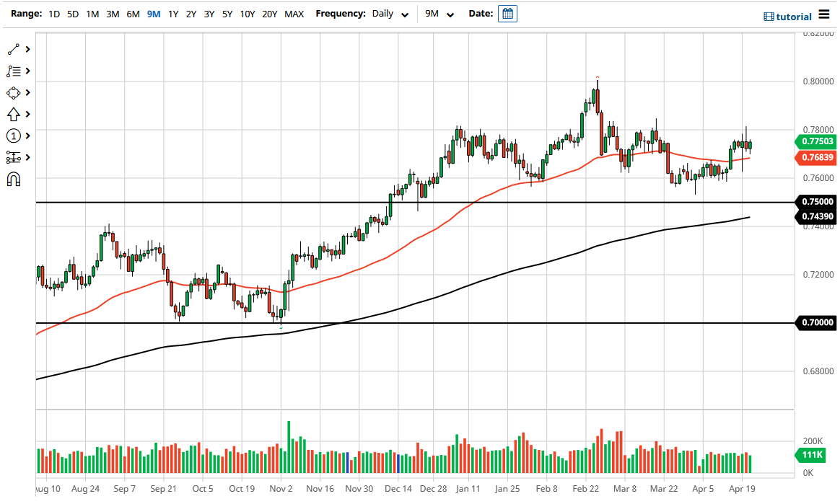Click the green 0.77503 current price label

click(x=815, y=142)
